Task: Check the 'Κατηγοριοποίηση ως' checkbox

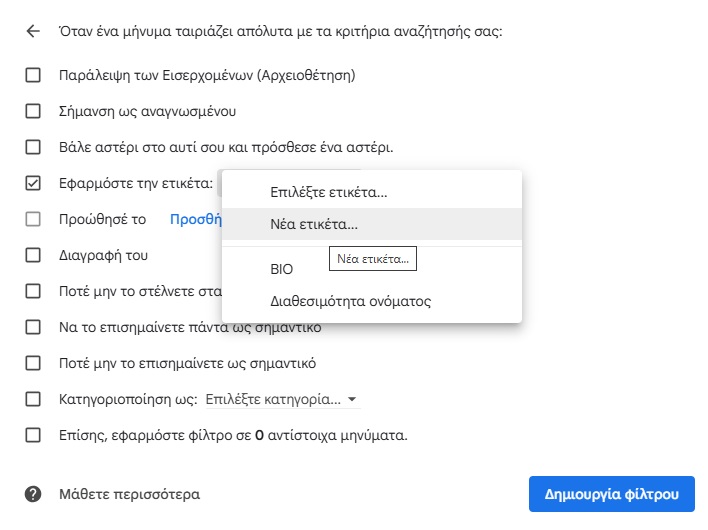Action: [33, 400]
